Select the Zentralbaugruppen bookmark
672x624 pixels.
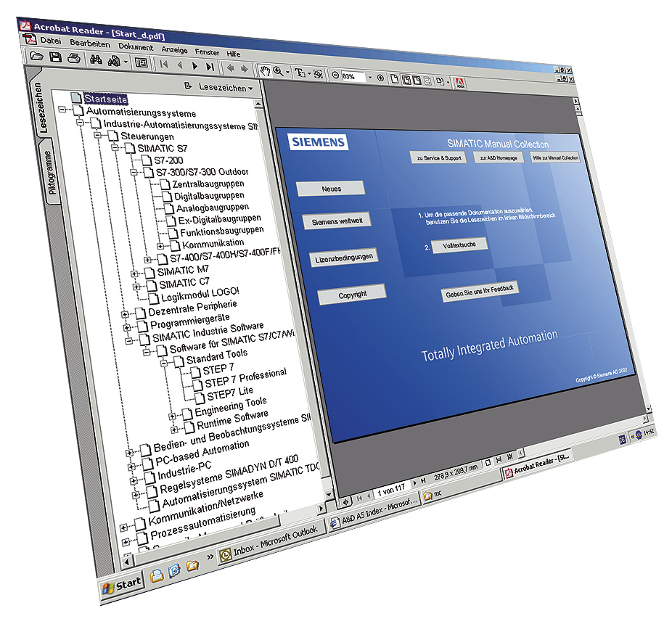point(208,184)
